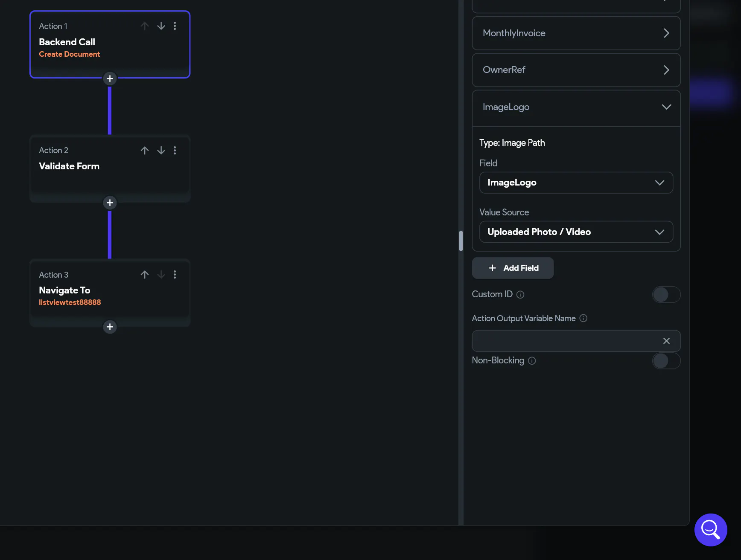Open the Value Source dropdown
741x560 pixels.
(x=576, y=232)
